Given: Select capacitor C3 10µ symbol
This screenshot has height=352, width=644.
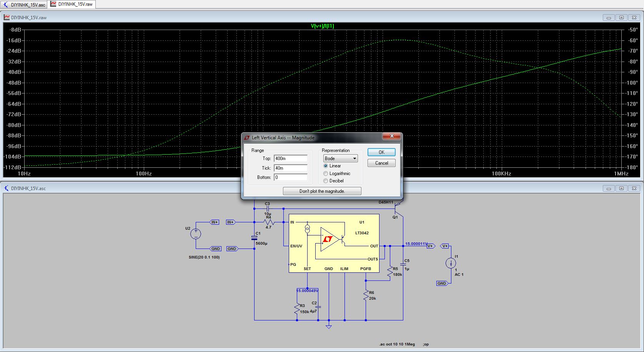Looking at the screenshot, I should pos(268,209).
